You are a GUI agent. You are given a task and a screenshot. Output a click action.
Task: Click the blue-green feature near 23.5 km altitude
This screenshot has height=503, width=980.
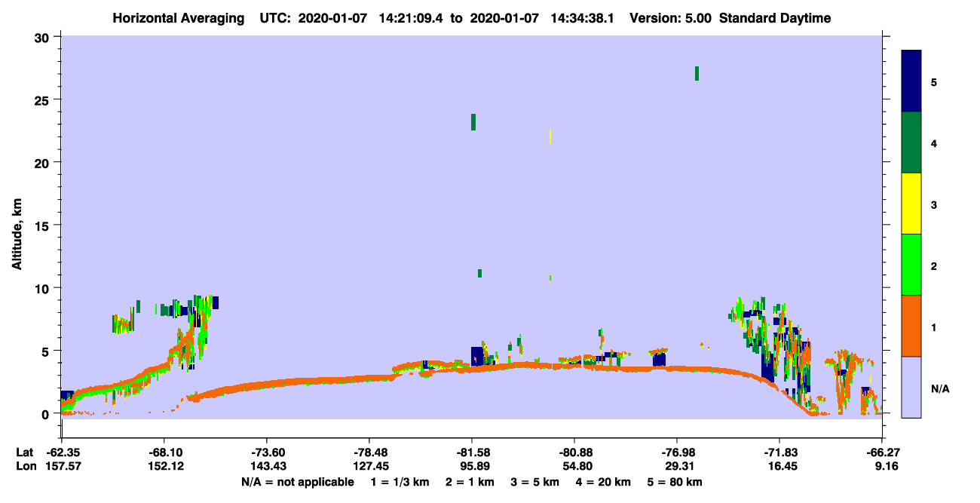473,122
